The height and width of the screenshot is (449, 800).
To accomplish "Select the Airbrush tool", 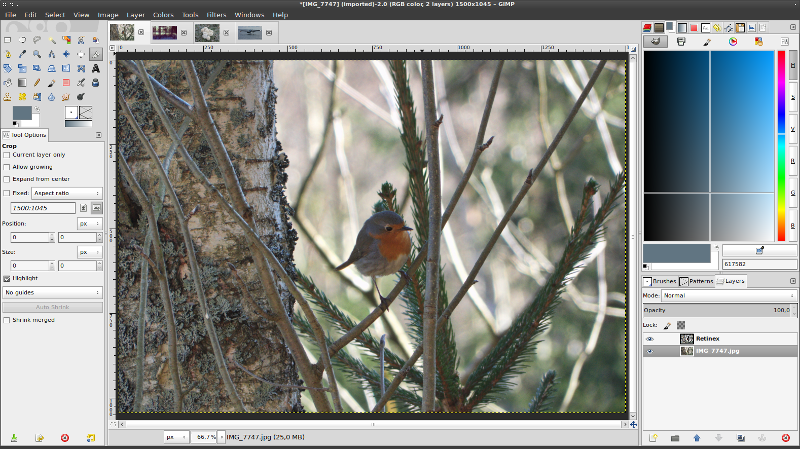I will tap(81, 83).
